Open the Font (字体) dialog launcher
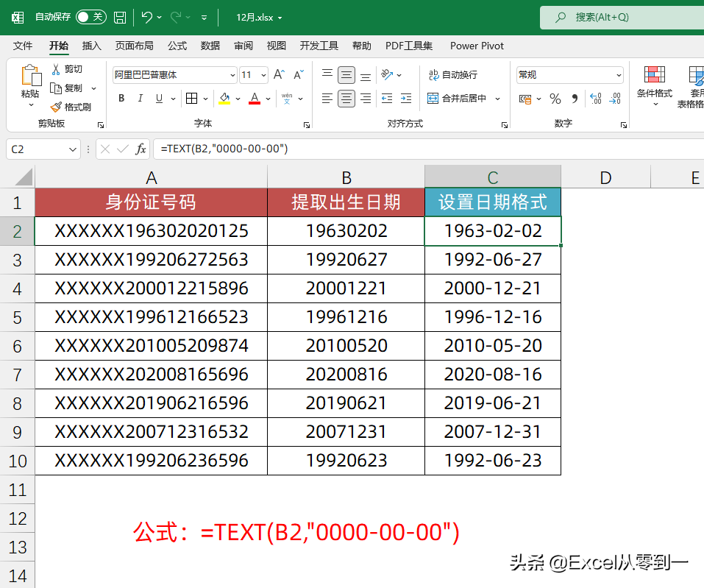 pyautogui.click(x=307, y=125)
